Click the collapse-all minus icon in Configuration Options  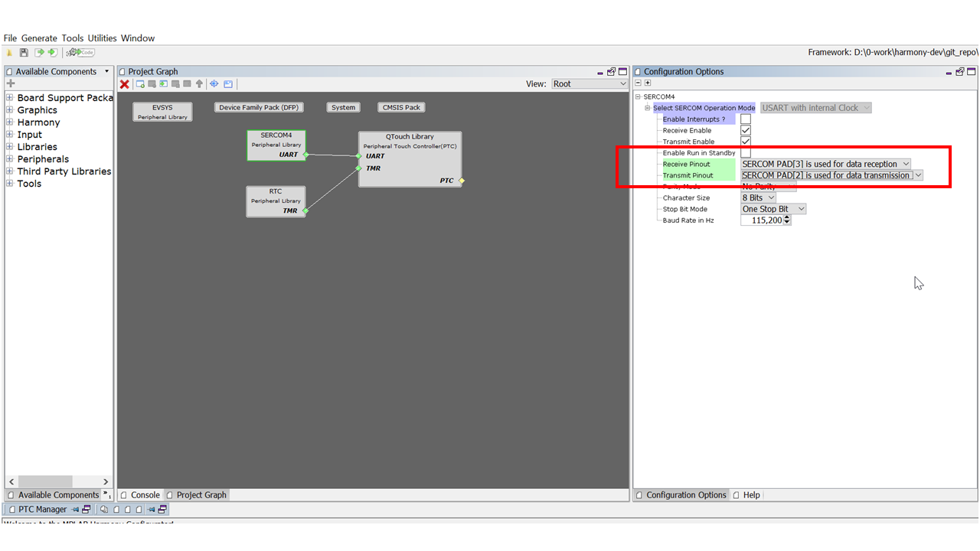click(639, 83)
